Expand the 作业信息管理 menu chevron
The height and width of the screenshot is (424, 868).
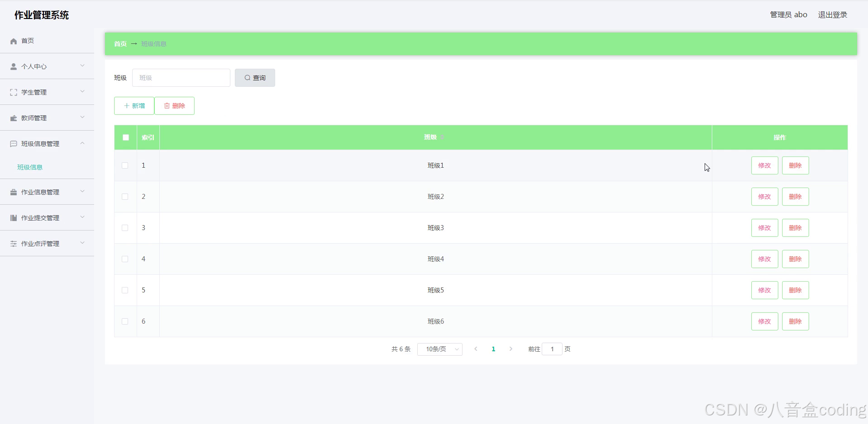coord(82,192)
